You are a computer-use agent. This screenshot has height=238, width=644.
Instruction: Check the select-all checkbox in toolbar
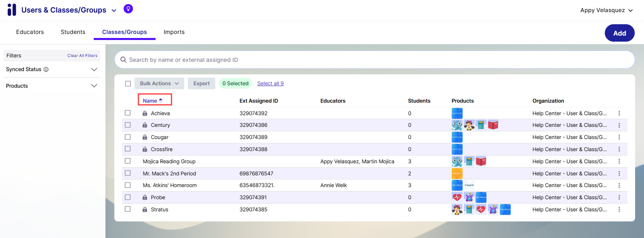[128, 84]
